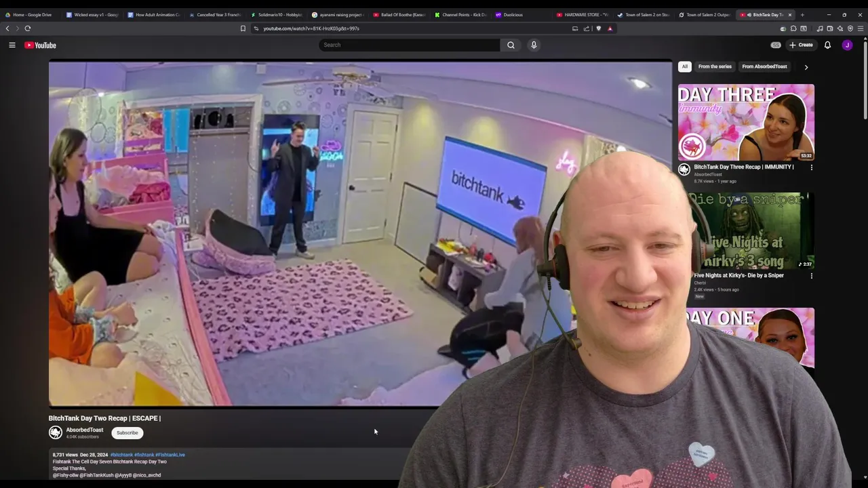Start voice search with microphone icon

[534, 45]
